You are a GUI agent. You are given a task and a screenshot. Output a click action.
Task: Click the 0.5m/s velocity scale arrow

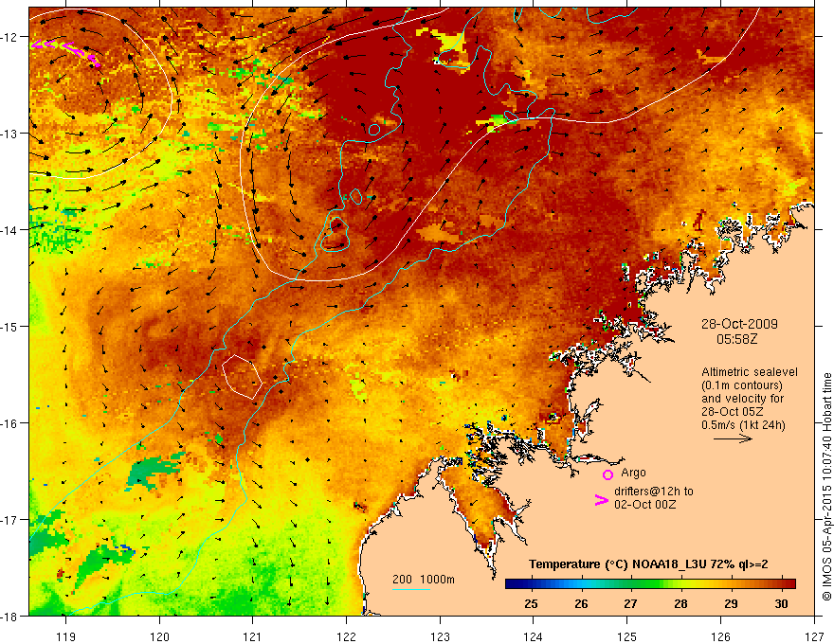click(x=733, y=438)
